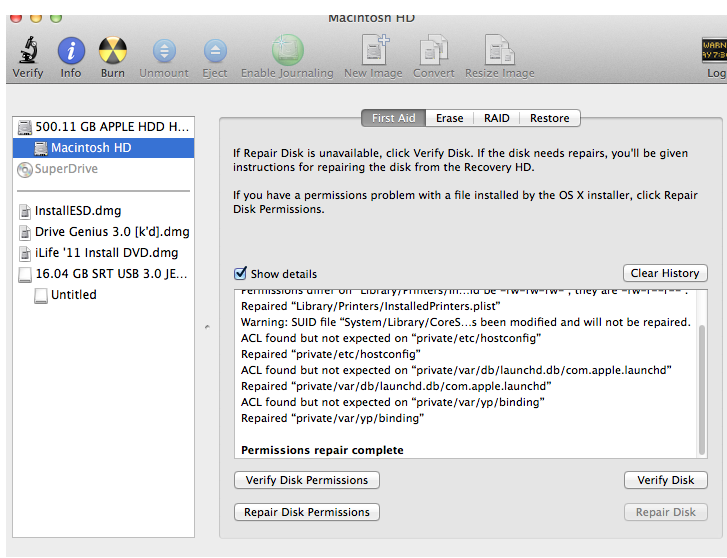Select iLife '11 Install DVD.dmg image

(103, 253)
